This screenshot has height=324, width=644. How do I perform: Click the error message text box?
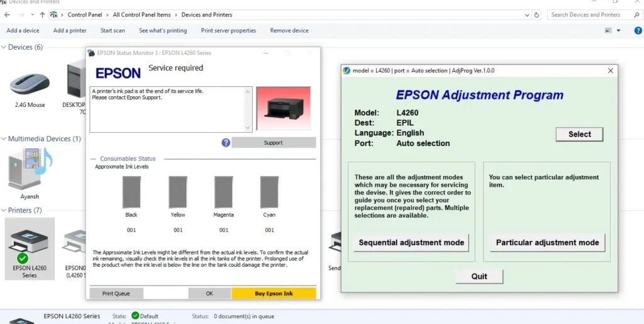coord(171,109)
